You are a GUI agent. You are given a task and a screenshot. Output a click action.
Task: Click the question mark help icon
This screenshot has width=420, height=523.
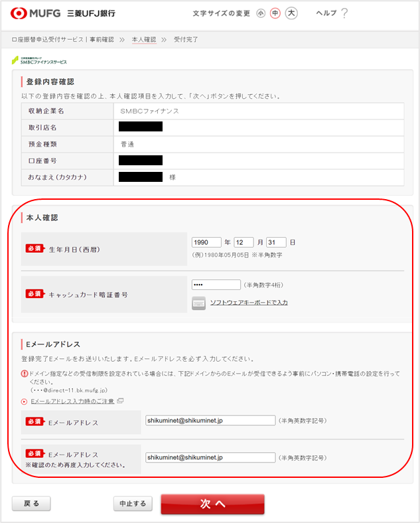click(344, 13)
